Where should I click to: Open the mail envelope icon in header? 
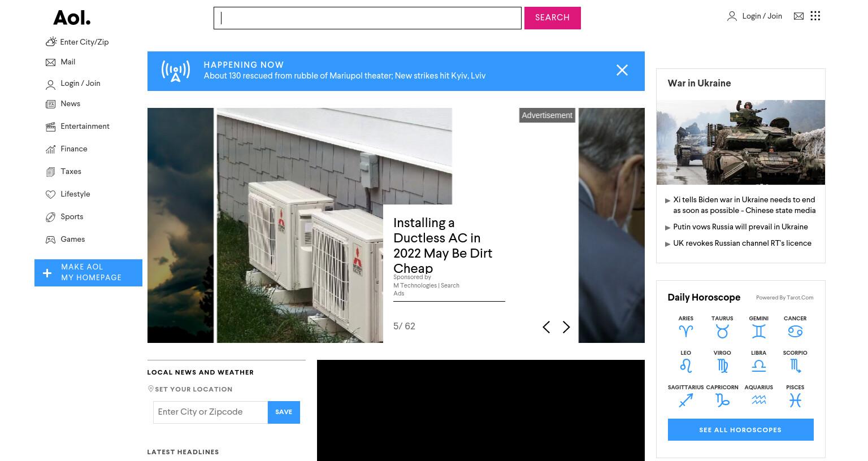pyautogui.click(x=798, y=16)
